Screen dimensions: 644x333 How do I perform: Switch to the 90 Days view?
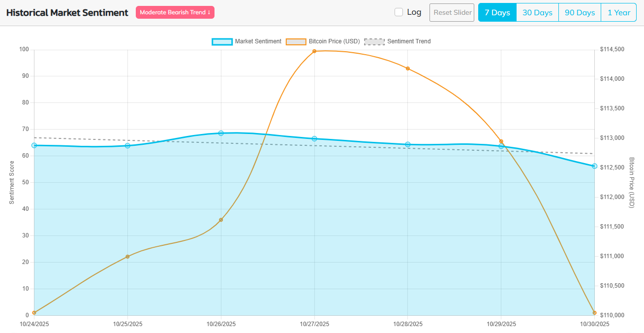[x=580, y=13]
